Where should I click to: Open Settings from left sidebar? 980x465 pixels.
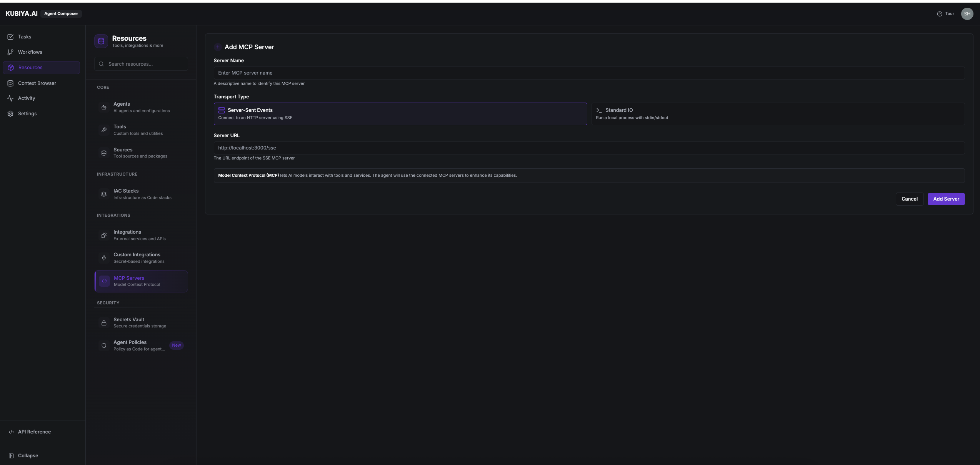(41, 114)
